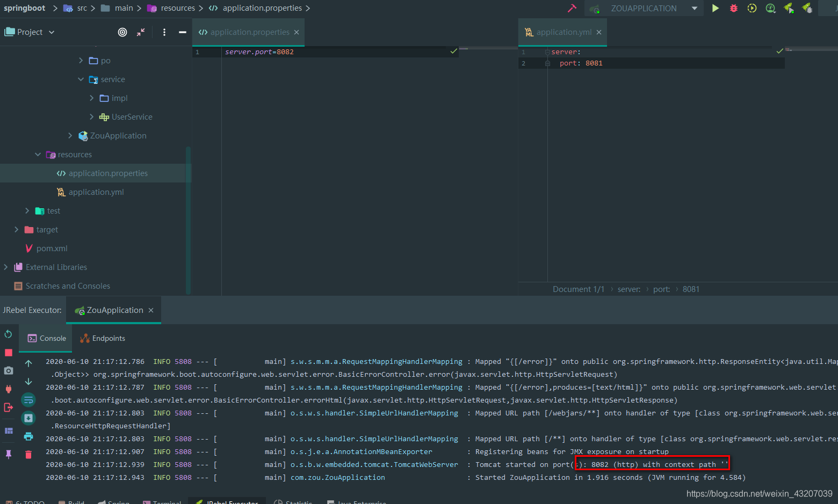Click the locate file target icon in Project panel
Screen dimensions: 838x504
coord(122,32)
